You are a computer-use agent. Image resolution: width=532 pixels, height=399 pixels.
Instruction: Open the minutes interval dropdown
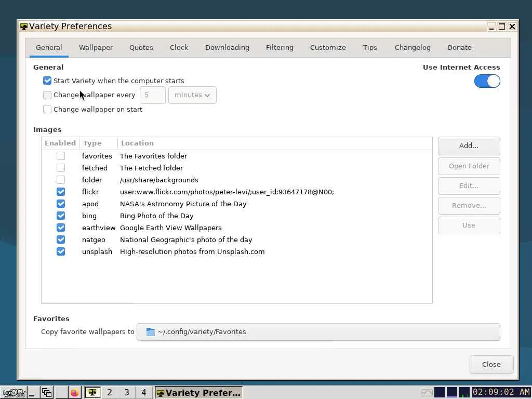tap(192, 95)
